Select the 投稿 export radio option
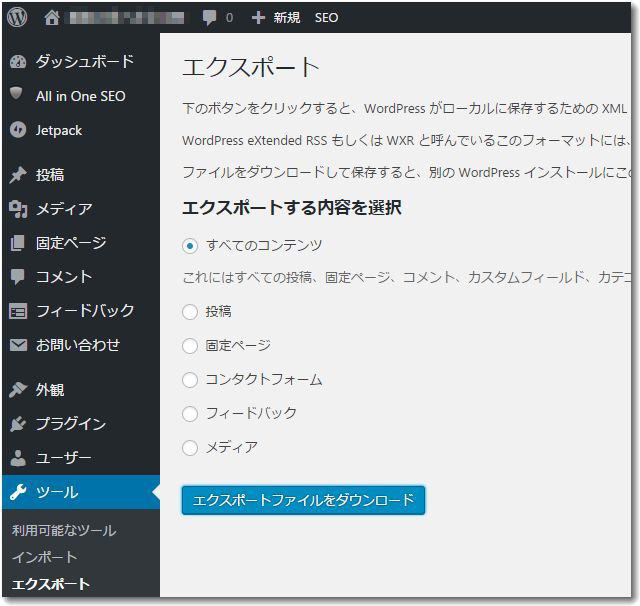The height and width of the screenshot is (606, 640). (190, 312)
